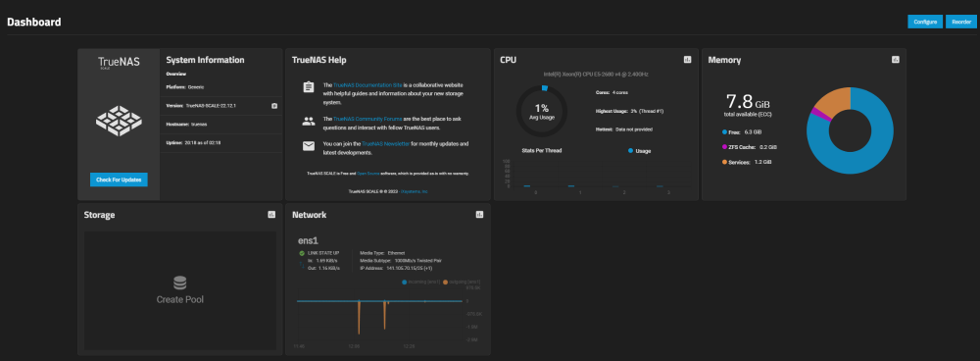Open Storage reports chart icon

click(x=271, y=215)
